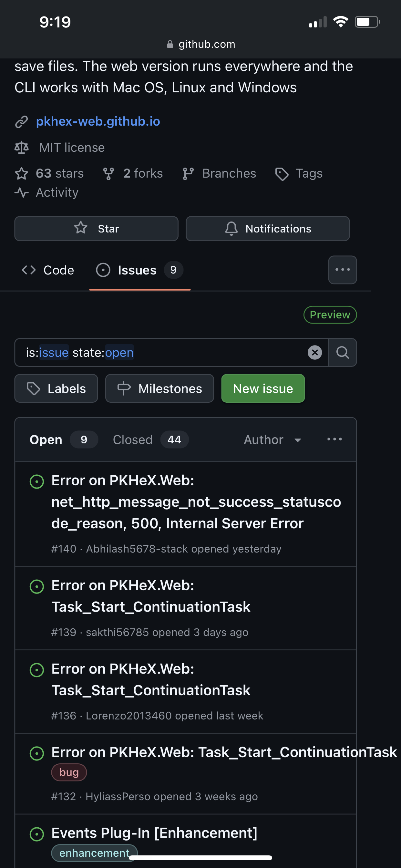Image resolution: width=401 pixels, height=868 pixels.
Task: View repository Activity
Action: click(47, 192)
